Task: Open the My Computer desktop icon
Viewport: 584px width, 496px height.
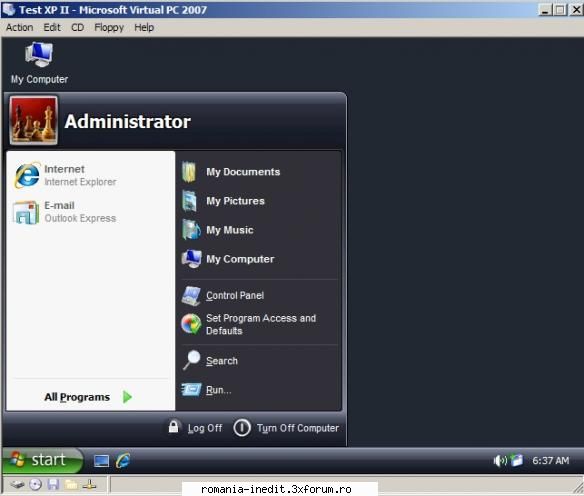Action: click(39, 63)
